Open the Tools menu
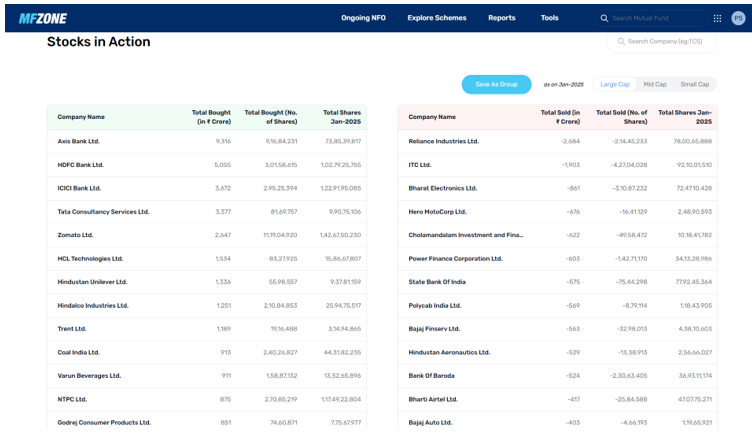The width and height of the screenshot is (752, 443). tap(550, 18)
